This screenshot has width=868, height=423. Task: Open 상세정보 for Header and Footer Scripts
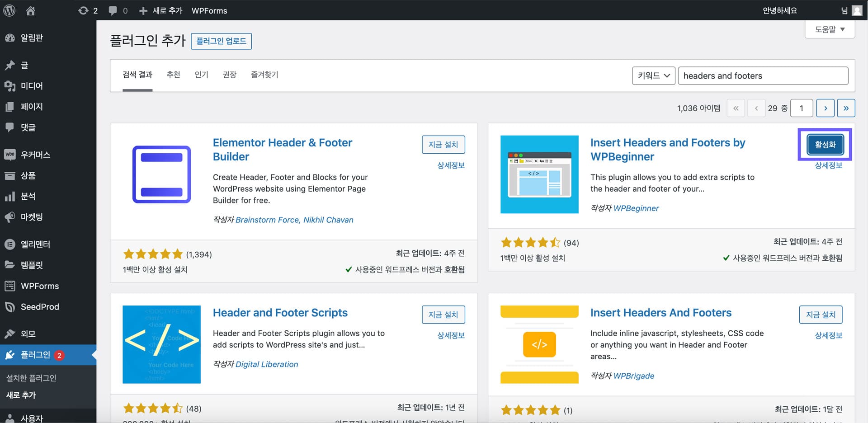tap(451, 335)
